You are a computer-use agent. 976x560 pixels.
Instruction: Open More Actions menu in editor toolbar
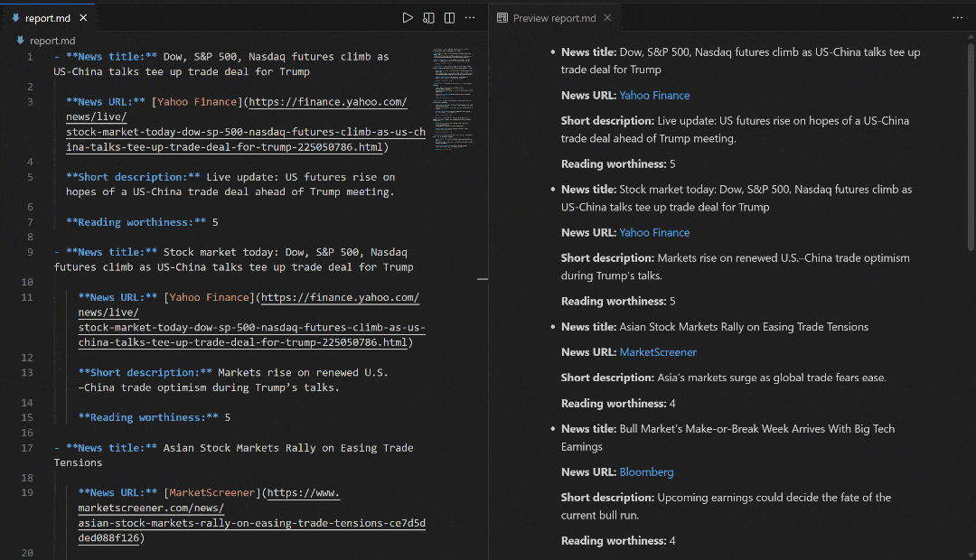470,17
